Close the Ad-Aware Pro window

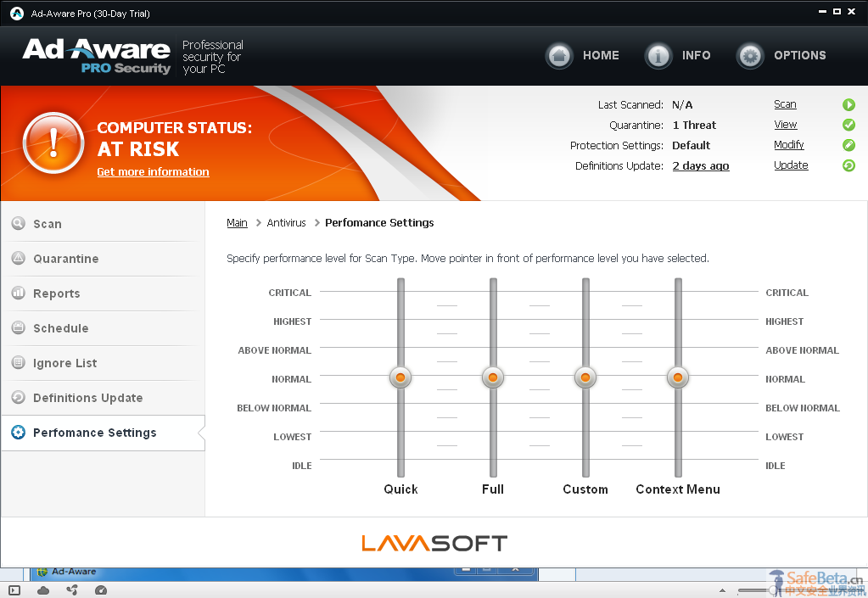851,12
